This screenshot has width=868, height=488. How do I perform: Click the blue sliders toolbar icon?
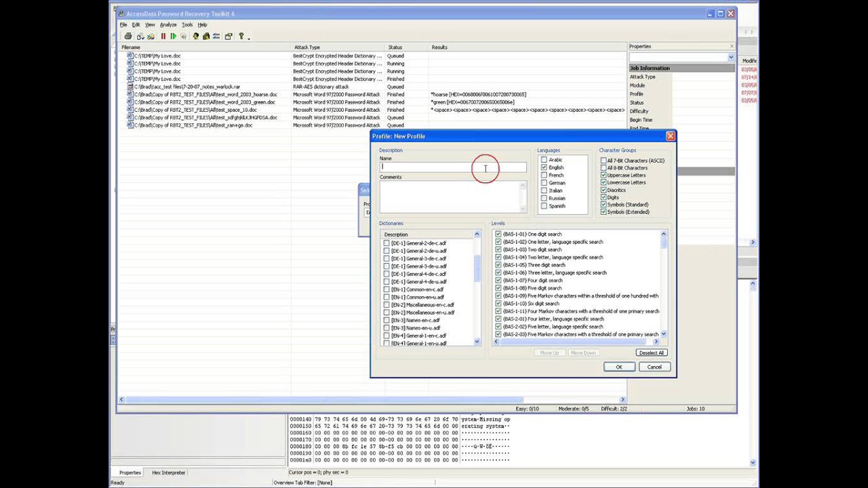[216, 36]
